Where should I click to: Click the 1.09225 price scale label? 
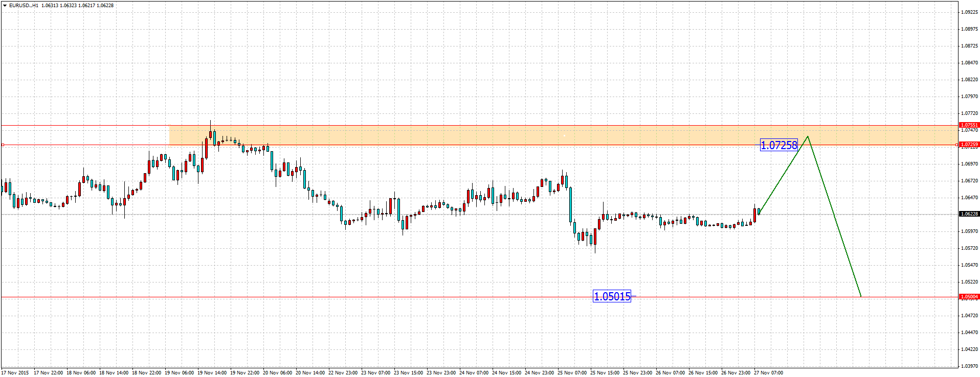[969, 12]
